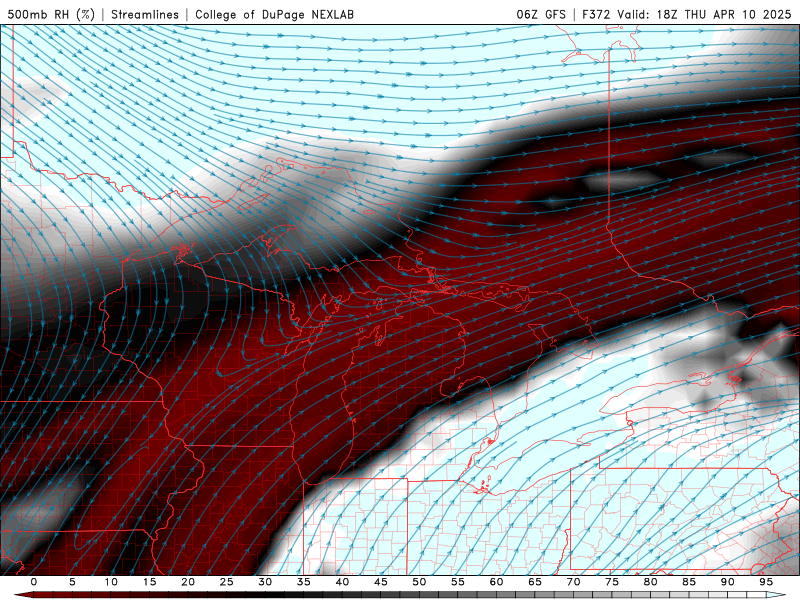
Task: Click "Valid: 18Z THU APR 10 2025" text
Action: point(704,14)
